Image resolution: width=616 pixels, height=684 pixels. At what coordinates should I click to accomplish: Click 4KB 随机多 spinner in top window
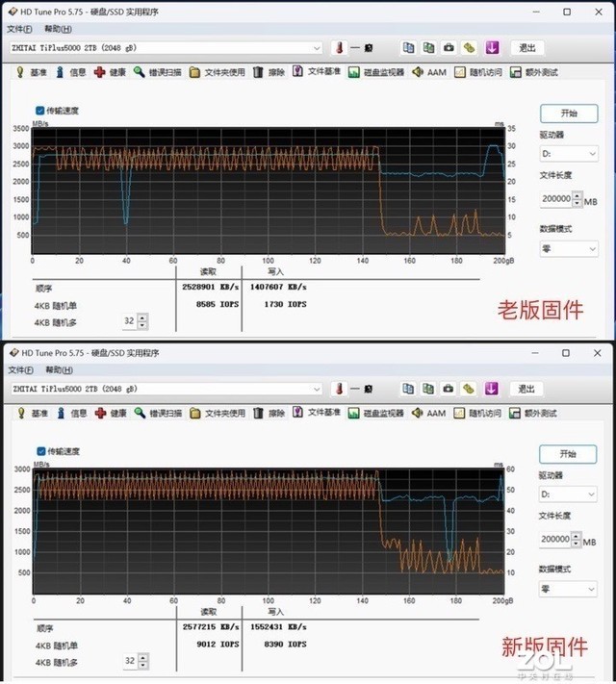point(142,321)
